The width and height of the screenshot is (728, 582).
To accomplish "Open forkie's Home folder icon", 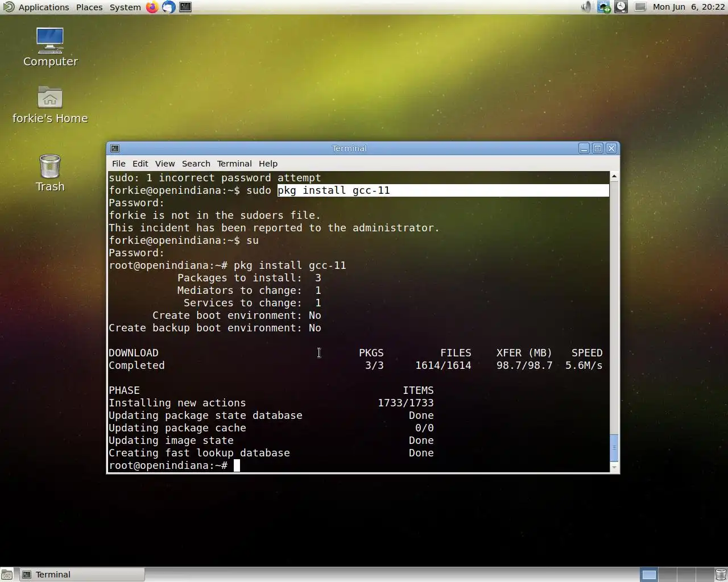I will pyautogui.click(x=50, y=105).
